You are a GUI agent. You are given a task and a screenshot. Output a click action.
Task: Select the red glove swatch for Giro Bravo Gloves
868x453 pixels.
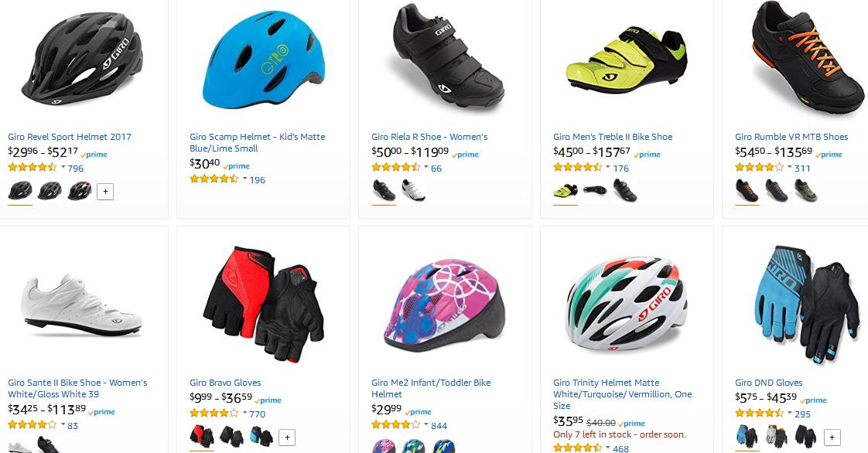click(202, 437)
